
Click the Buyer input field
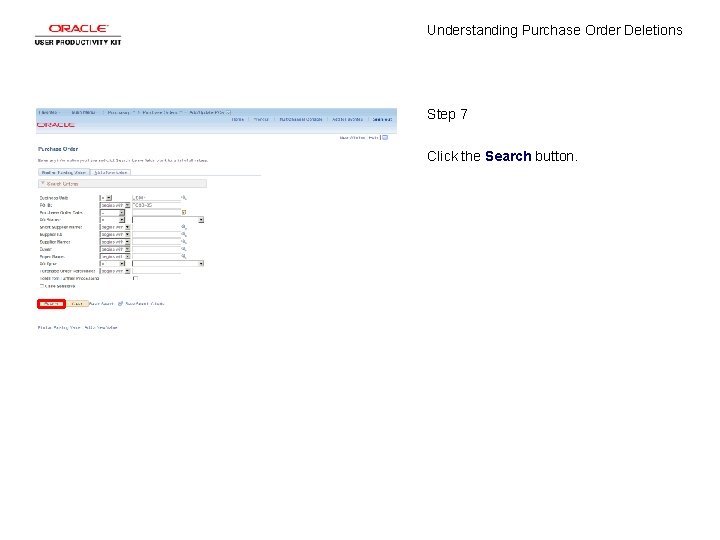pos(156,249)
